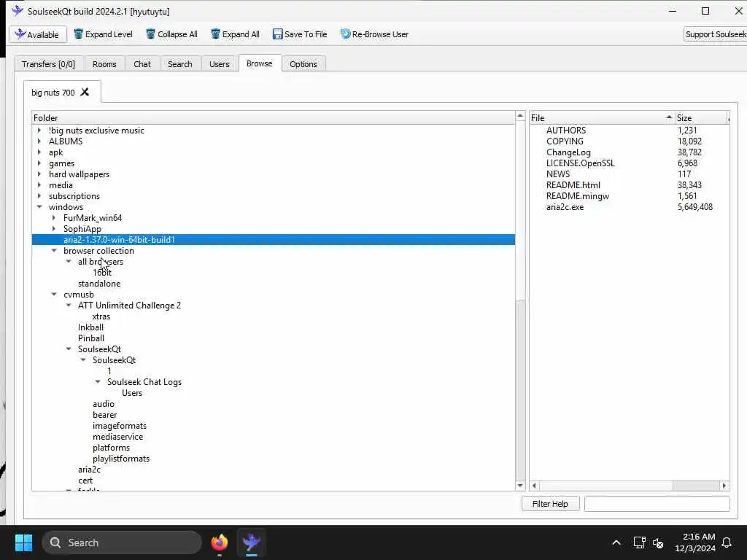Click folder tree scrollbar up arrow
The width and height of the screenshot is (747, 560).
pos(520,116)
